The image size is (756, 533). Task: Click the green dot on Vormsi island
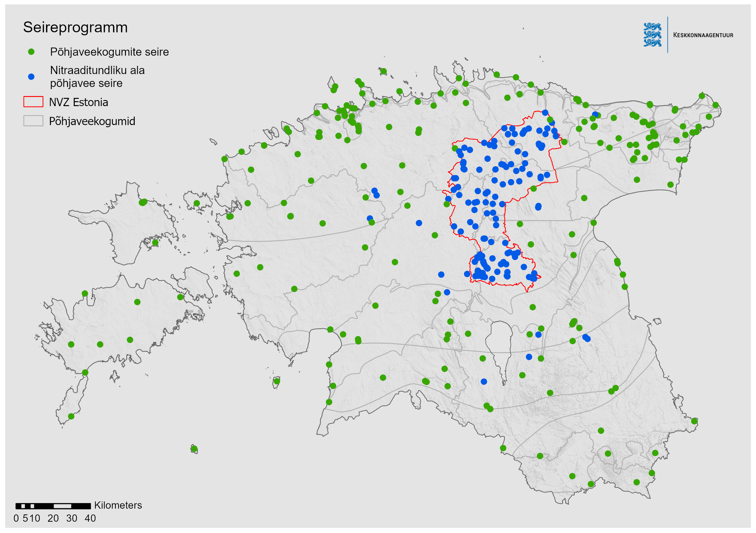tap(197, 203)
